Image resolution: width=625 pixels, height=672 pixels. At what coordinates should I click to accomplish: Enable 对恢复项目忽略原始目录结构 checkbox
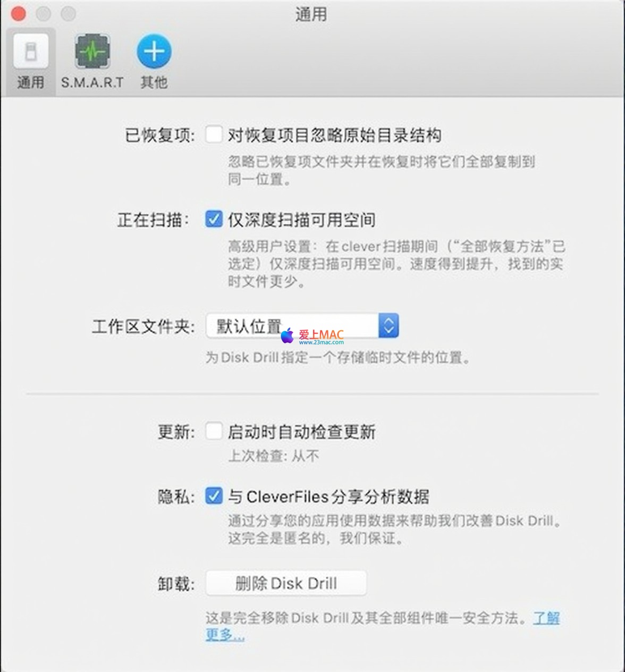[214, 135]
